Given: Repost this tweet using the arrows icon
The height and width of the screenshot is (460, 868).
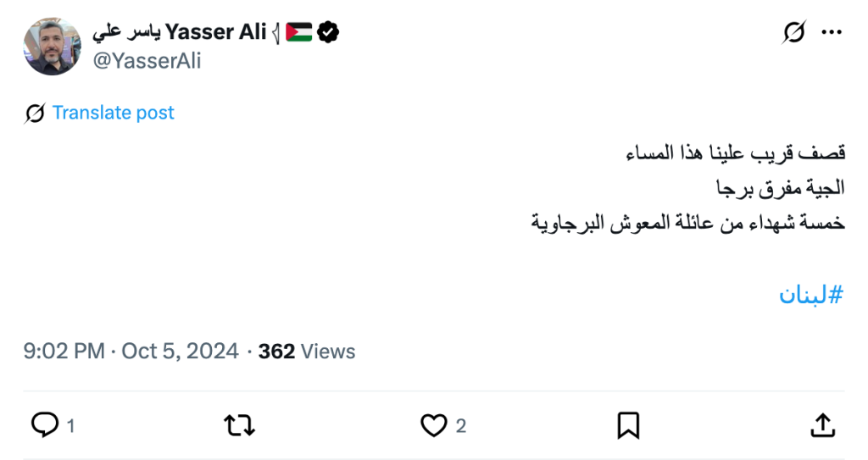Looking at the screenshot, I should (240, 424).
